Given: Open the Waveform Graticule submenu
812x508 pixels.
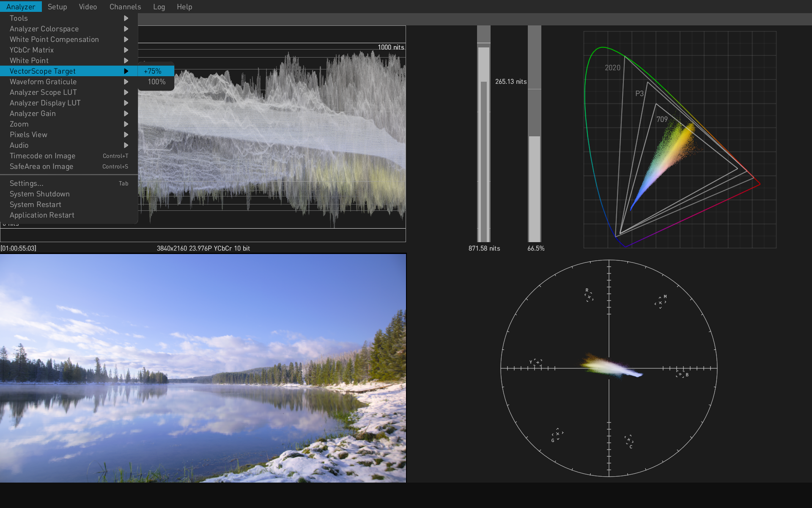Looking at the screenshot, I should click(x=43, y=82).
